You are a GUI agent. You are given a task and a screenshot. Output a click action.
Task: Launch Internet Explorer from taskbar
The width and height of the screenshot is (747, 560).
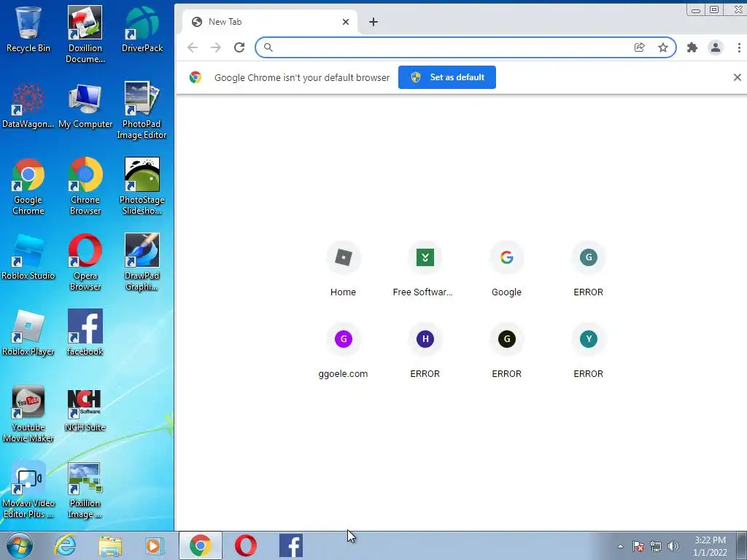tap(65, 545)
